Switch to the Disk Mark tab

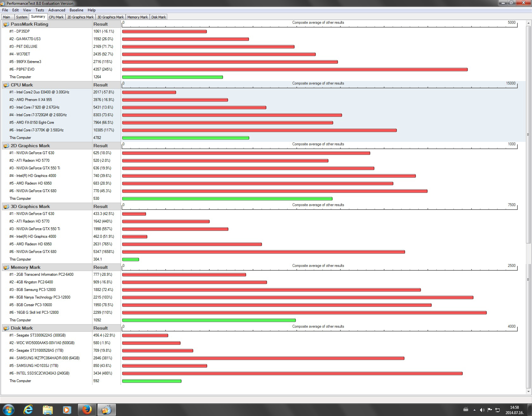(158, 17)
